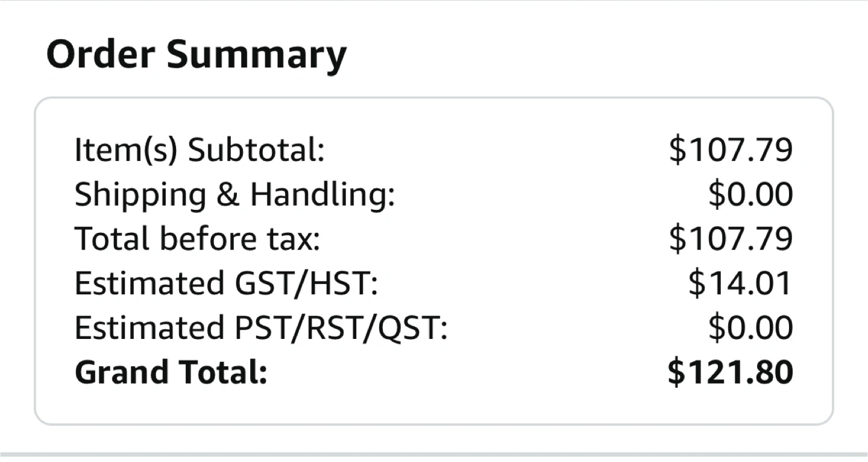Select the Shipping & Handling label
This screenshot has width=868, height=462.
pyautogui.click(x=234, y=195)
